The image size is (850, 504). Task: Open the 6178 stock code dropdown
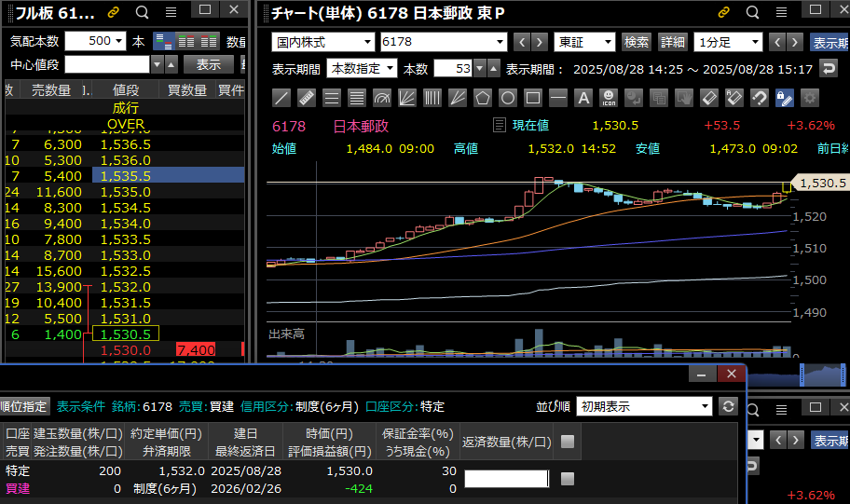tap(444, 42)
